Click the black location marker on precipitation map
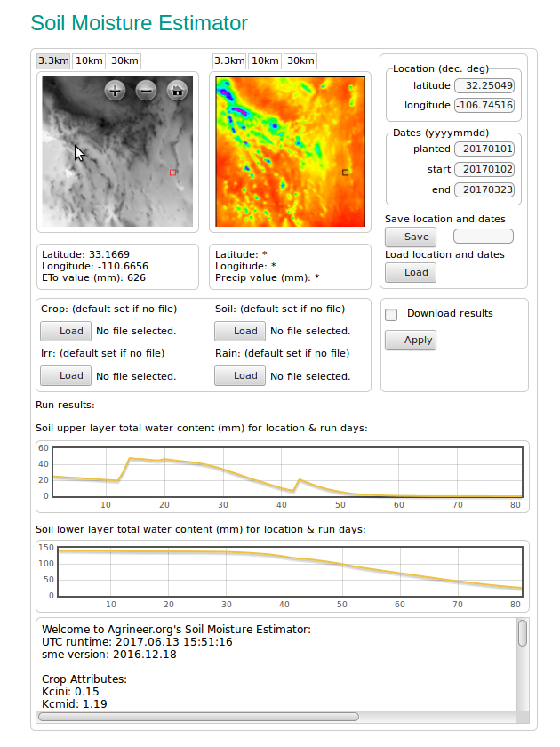560x747 pixels. (x=346, y=172)
